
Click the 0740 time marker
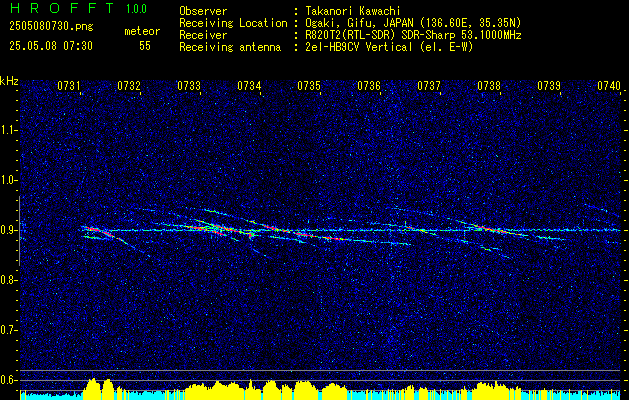(x=609, y=85)
